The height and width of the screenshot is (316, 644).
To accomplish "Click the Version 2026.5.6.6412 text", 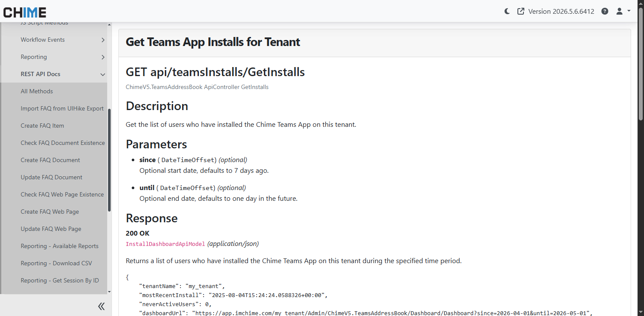I will [561, 12].
